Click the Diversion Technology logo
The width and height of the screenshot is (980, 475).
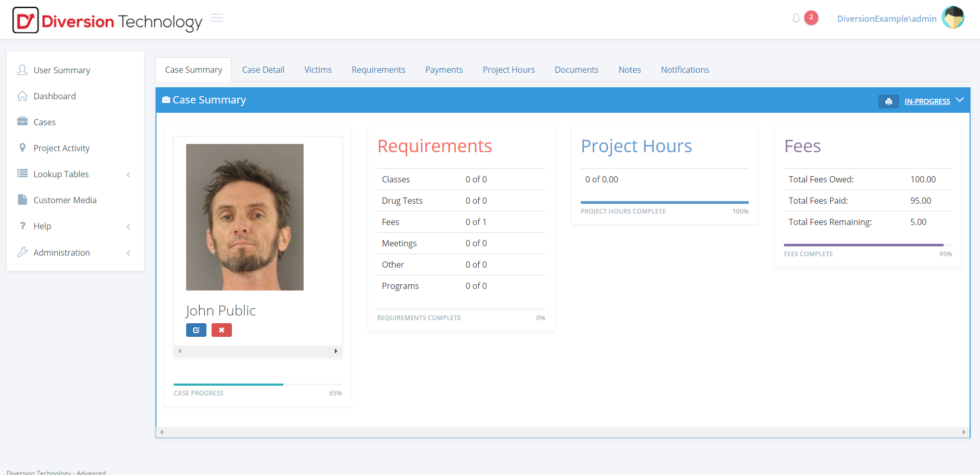[107, 21]
